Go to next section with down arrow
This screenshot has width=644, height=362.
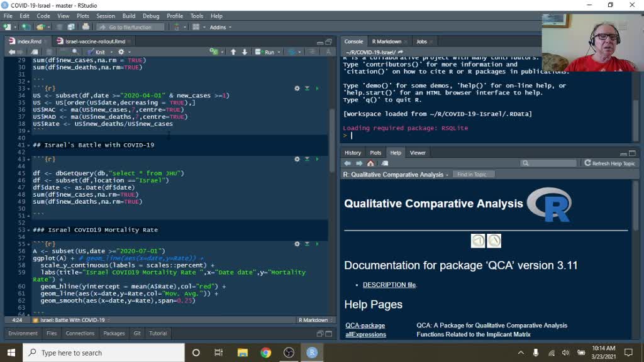[245, 52]
